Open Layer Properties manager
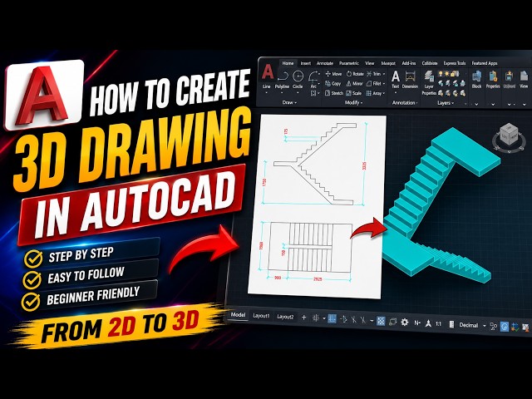Viewport: 532px width, 399px height. pos(429,83)
